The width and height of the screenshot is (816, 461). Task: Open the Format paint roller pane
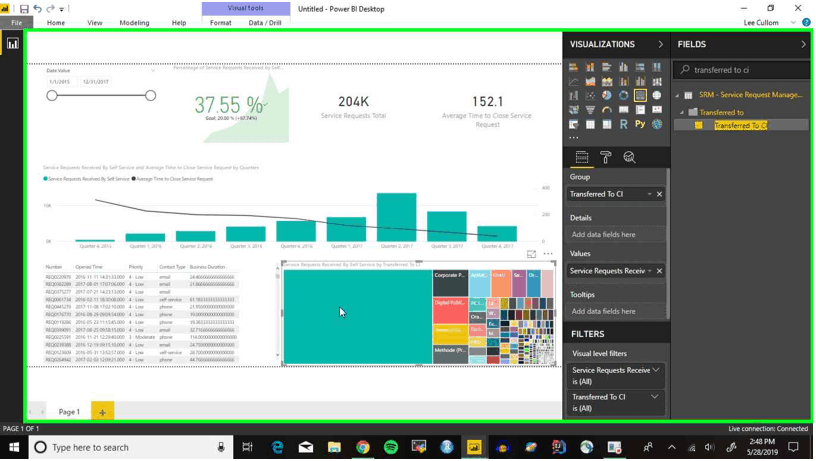point(605,157)
